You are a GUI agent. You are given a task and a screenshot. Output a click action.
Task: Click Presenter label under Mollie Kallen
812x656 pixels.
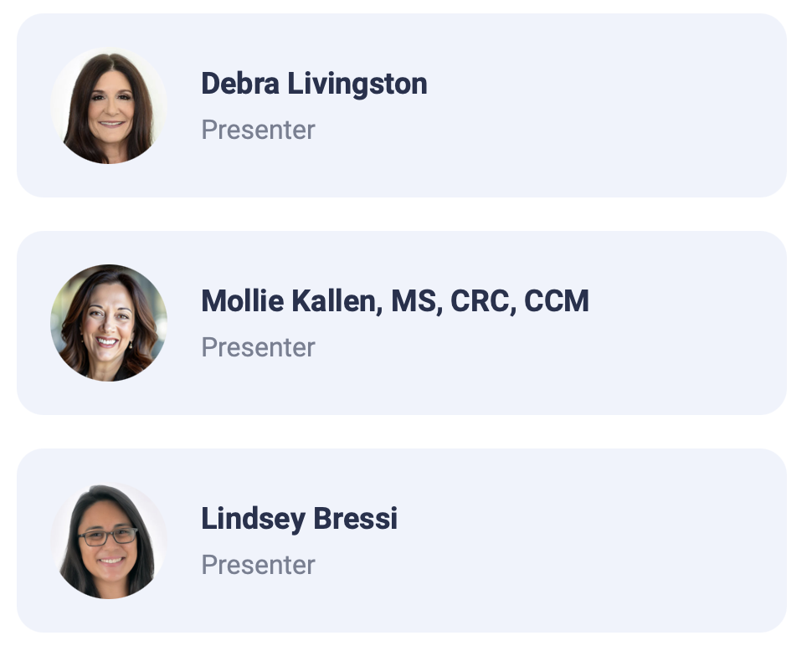[x=258, y=347]
